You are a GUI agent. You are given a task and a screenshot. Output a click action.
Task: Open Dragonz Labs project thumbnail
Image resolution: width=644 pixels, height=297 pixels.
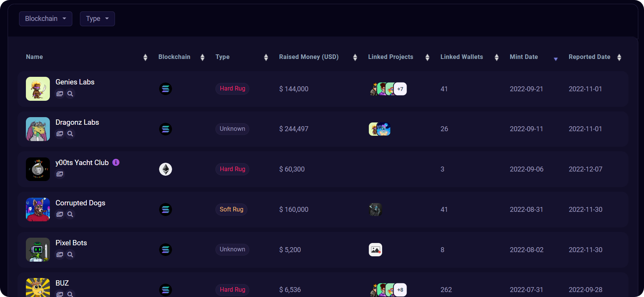(x=38, y=129)
